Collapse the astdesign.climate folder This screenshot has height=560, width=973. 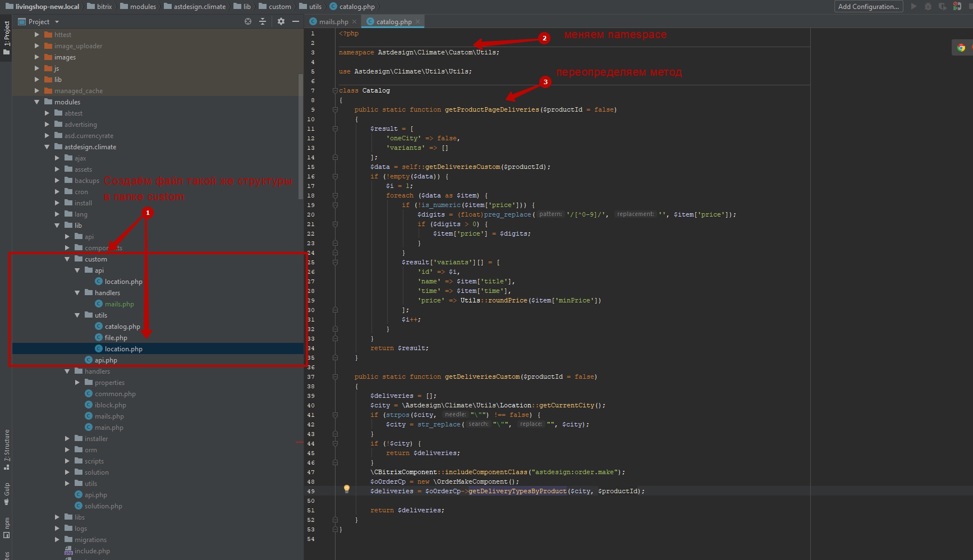pos(47,147)
